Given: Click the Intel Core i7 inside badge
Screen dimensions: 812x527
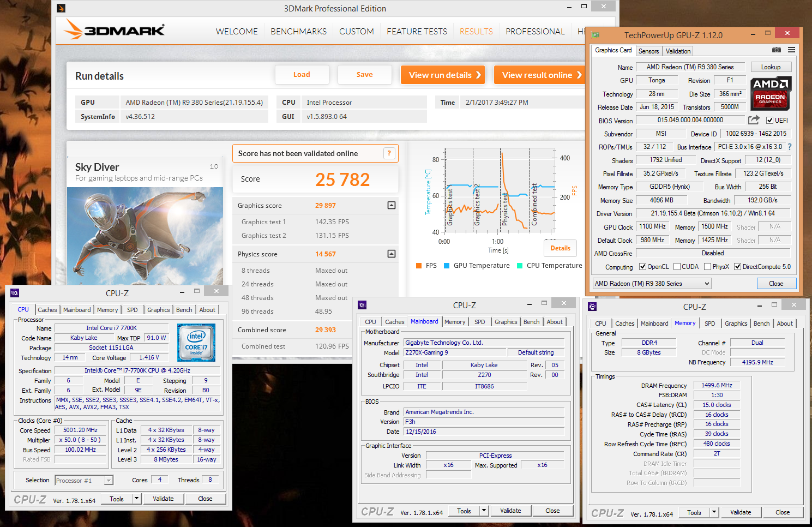Looking at the screenshot, I should (196, 343).
